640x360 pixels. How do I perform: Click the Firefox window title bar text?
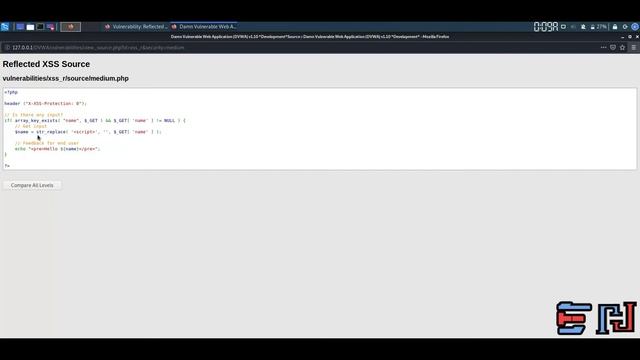[310, 37]
